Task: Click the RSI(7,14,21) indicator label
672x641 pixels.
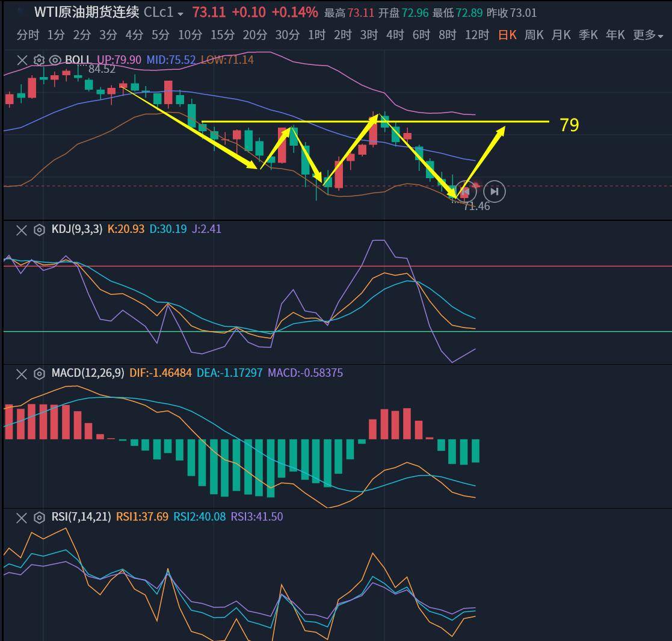Action: [81, 516]
